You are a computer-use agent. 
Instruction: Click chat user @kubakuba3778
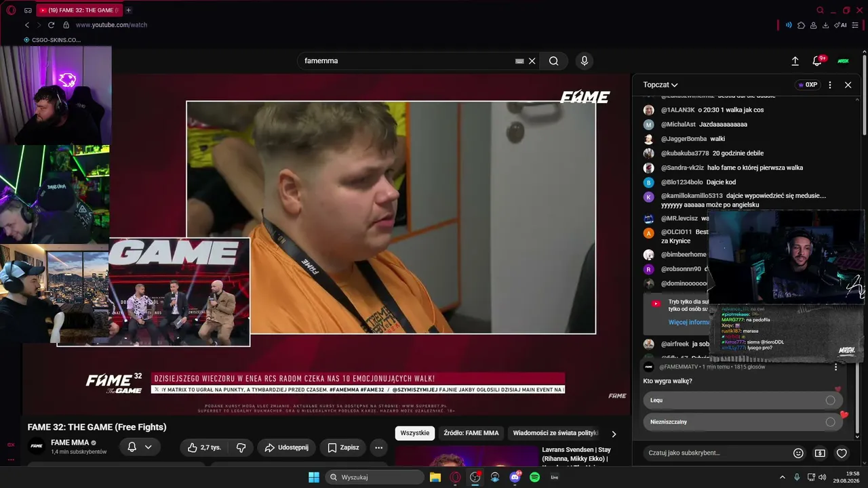click(685, 153)
